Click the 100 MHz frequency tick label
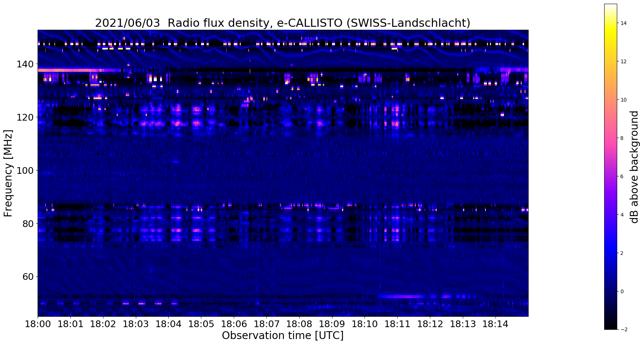 tap(25, 170)
